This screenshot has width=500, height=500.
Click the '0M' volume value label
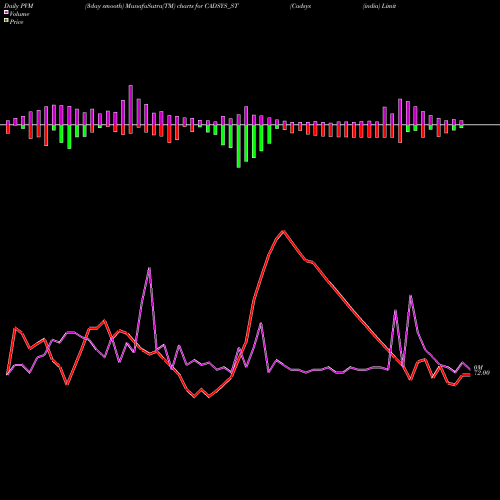pos(478,368)
